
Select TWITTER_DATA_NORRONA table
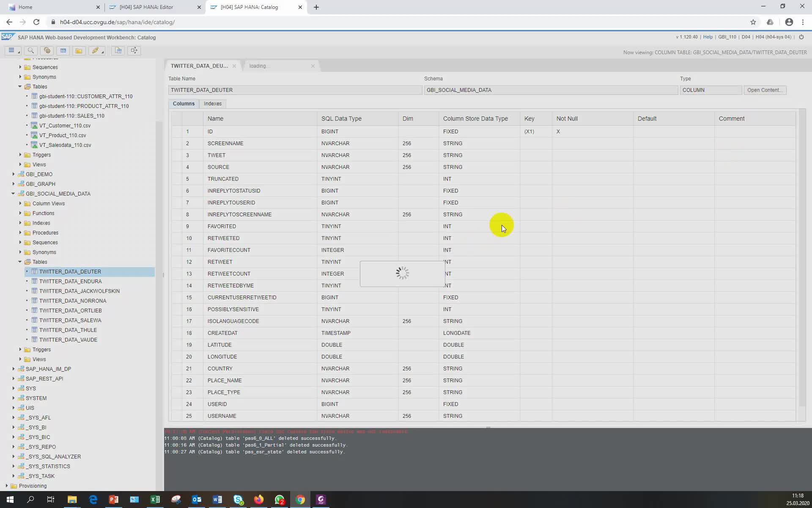(x=73, y=301)
